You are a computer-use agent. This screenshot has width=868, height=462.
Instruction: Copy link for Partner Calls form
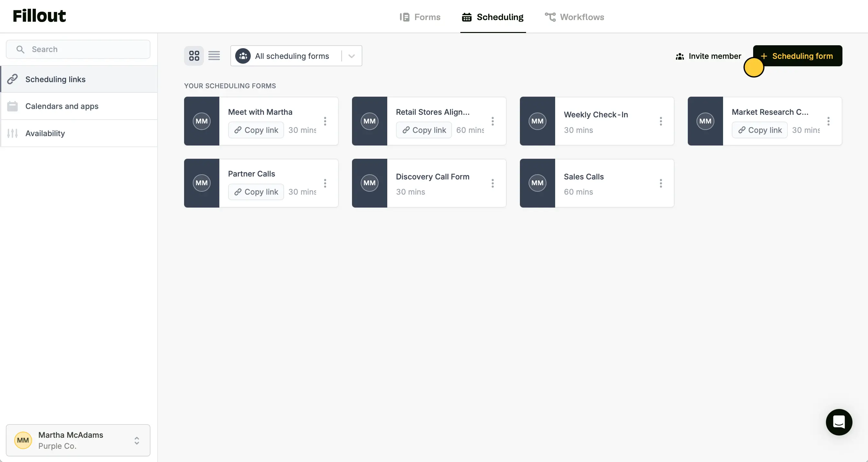[x=256, y=192]
